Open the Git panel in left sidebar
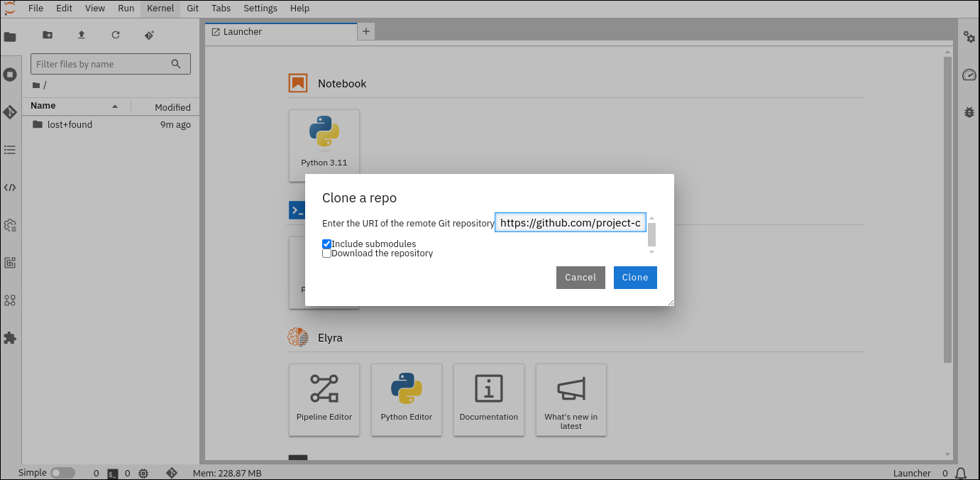Image resolution: width=980 pixels, height=480 pixels. 10,112
